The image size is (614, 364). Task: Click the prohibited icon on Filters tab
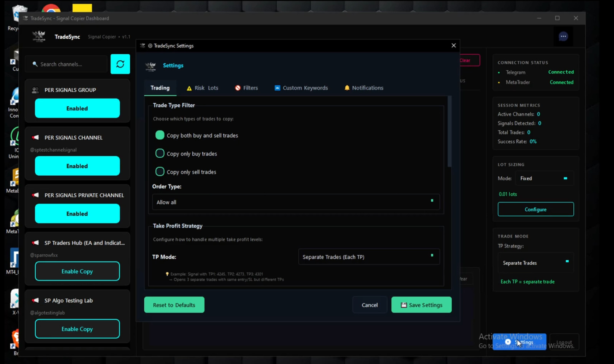[238, 88]
